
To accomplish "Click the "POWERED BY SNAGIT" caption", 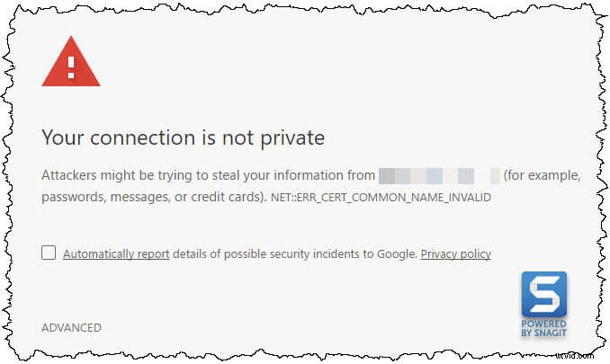I will 543,328.
